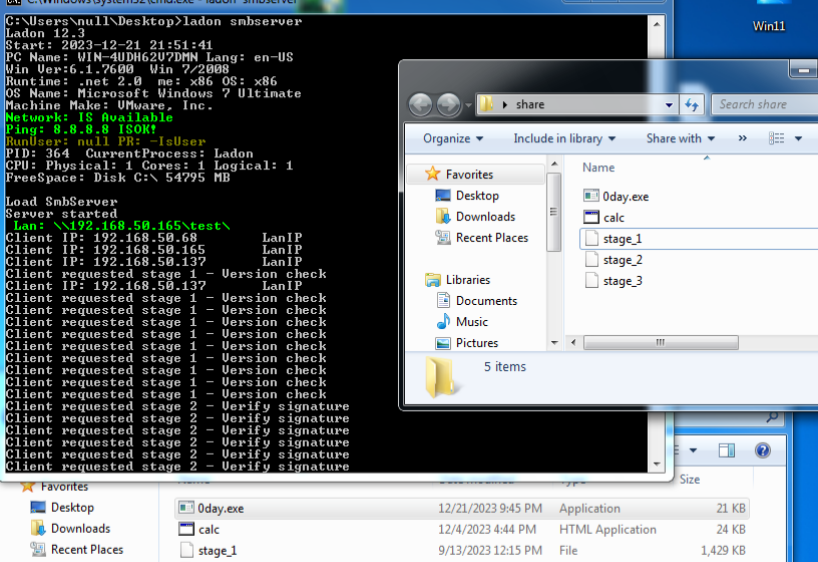The width and height of the screenshot is (818, 562).
Task: Click the horizontal scrollbar thumb in file list
Action: coord(660,342)
